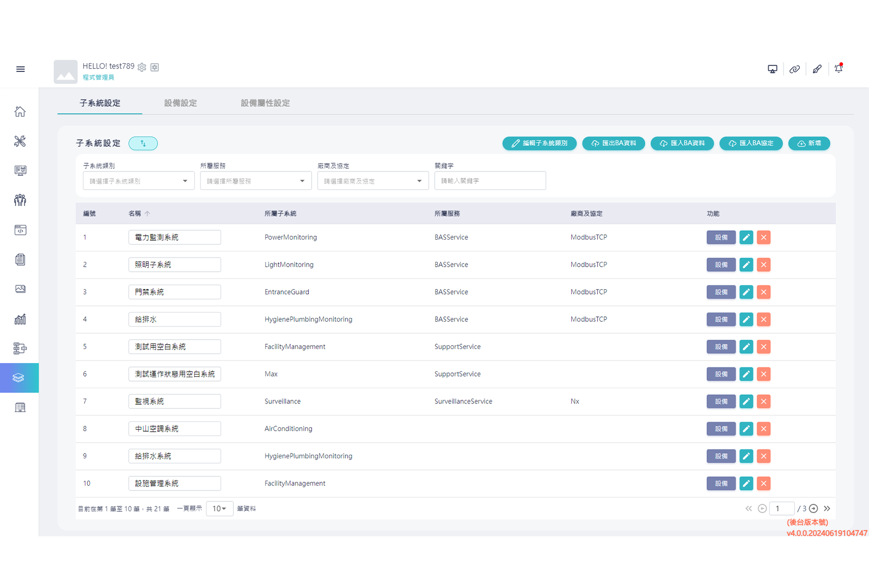The width and height of the screenshot is (869, 588).
Task: Open the tools wrench icon in sidebar
Action: pos(20,142)
